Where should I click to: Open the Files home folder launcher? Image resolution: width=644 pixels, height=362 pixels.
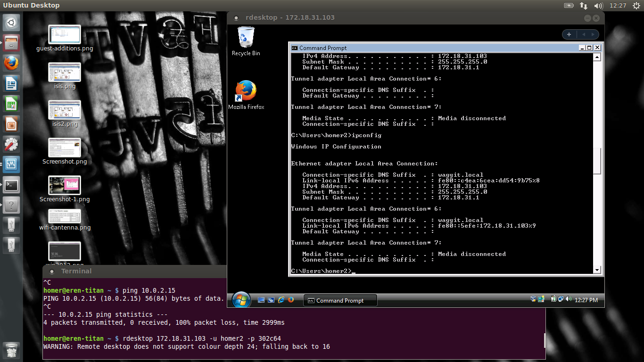pos(11,42)
